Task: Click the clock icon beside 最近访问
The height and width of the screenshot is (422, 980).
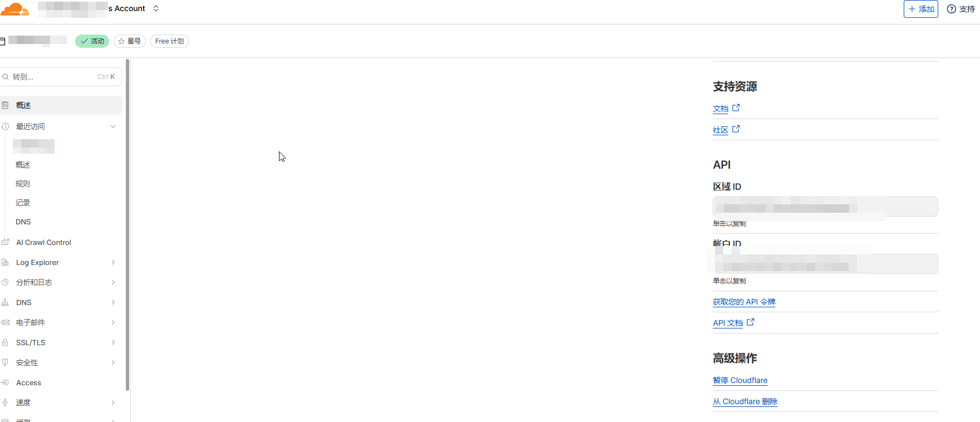Action: (6, 126)
